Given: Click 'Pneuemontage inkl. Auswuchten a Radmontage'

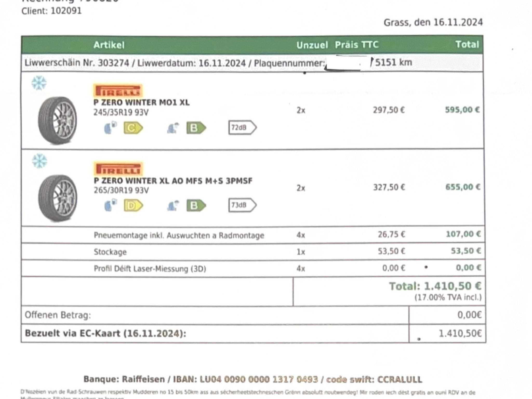Looking at the screenshot, I should pos(179,235).
